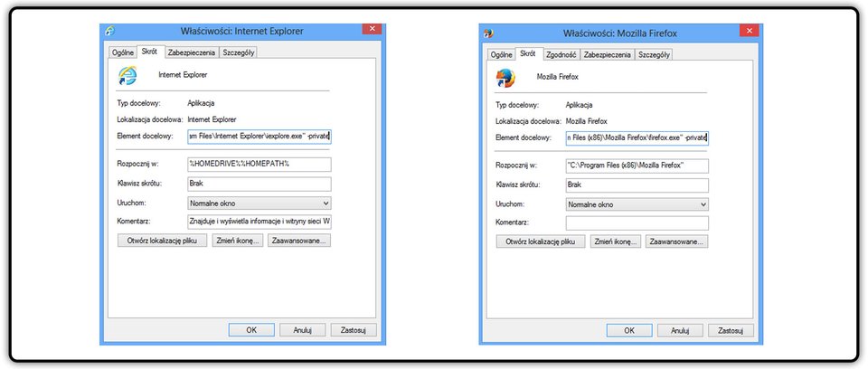Close the Mozilla Firefox properties window
Image resolution: width=868 pixels, height=369 pixels.
point(750,31)
